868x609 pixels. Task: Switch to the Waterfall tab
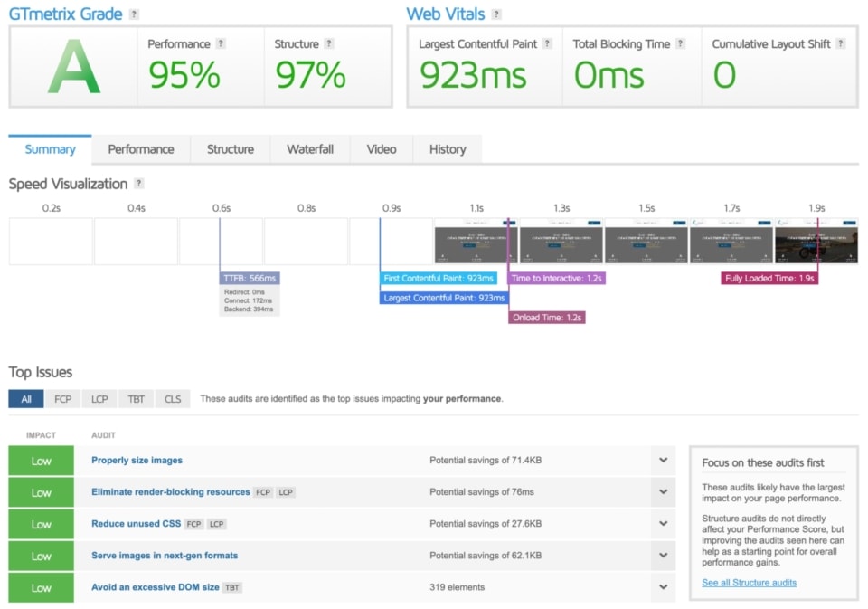[310, 148]
